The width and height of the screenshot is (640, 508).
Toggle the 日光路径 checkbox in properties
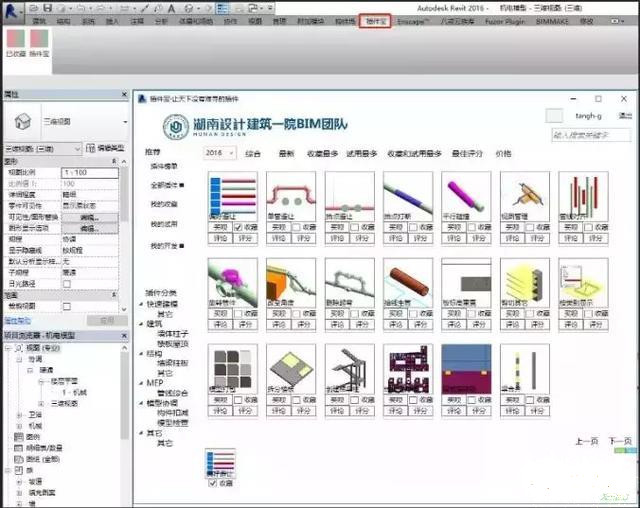coord(67,284)
